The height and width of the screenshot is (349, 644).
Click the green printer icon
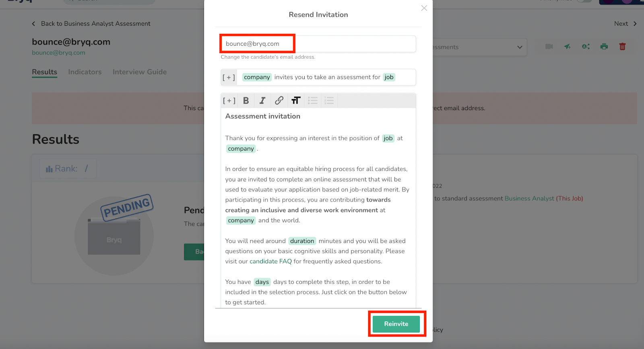point(604,47)
